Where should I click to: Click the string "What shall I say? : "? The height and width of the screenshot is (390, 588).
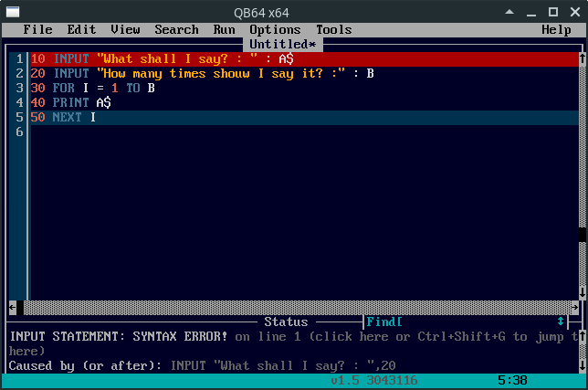point(177,58)
